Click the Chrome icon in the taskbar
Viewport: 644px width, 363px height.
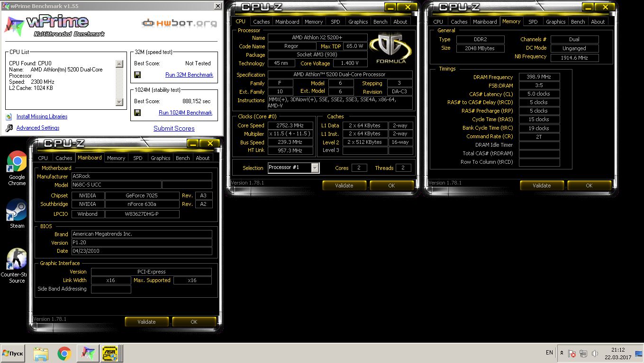[64, 354]
